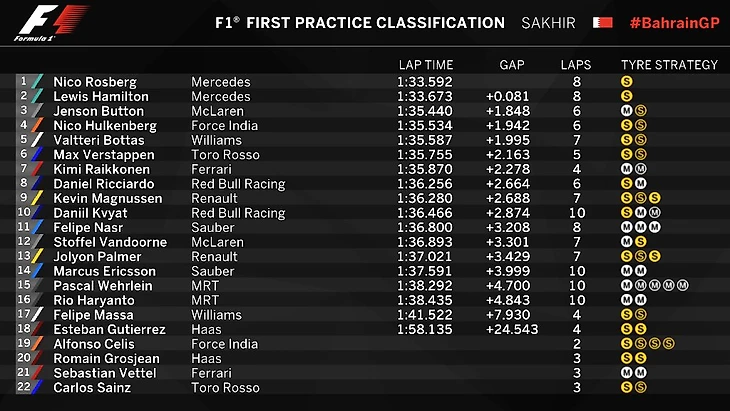Screen dimensions: 730x411
Task: Click the last tyre icon for Pascal Wehrlein
Action: pos(683,285)
